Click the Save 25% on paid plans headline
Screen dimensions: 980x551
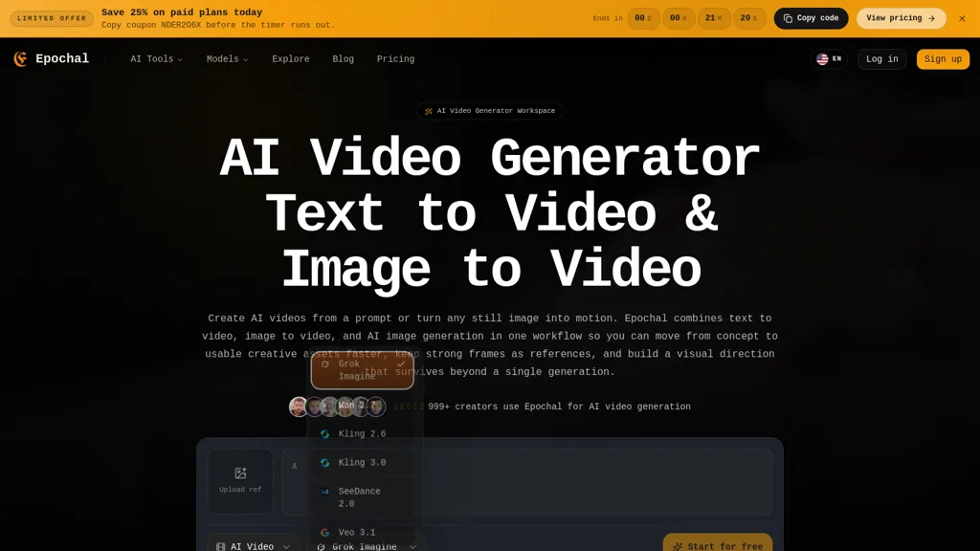coord(182,12)
